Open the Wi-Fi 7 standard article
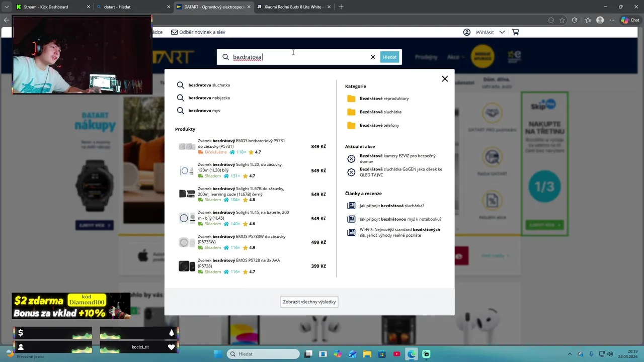This screenshot has height=362, width=644. (x=399, y=232)
